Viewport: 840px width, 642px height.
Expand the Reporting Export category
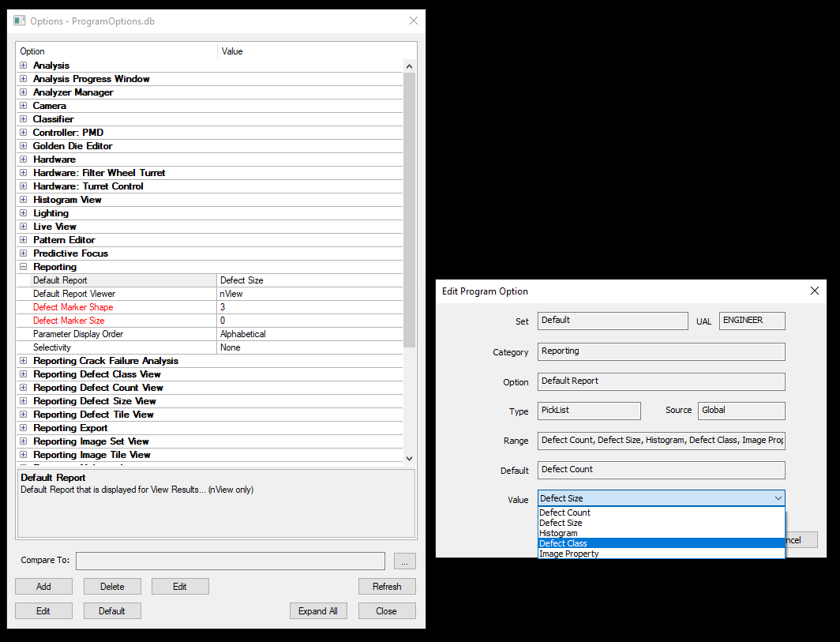(24, 428)
